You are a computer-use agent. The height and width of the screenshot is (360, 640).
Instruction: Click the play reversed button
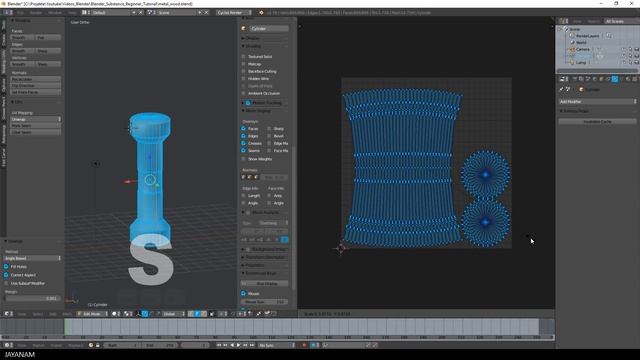point(232,345)
